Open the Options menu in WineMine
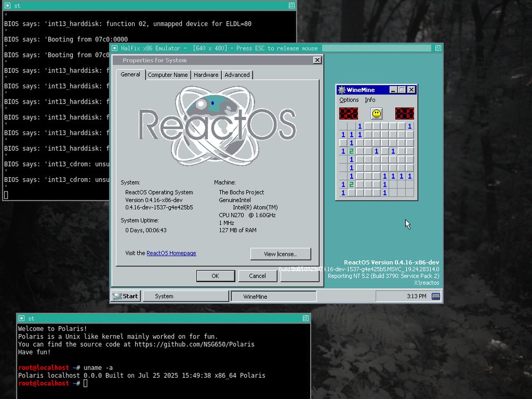532x399 pixels. (349, 100)
